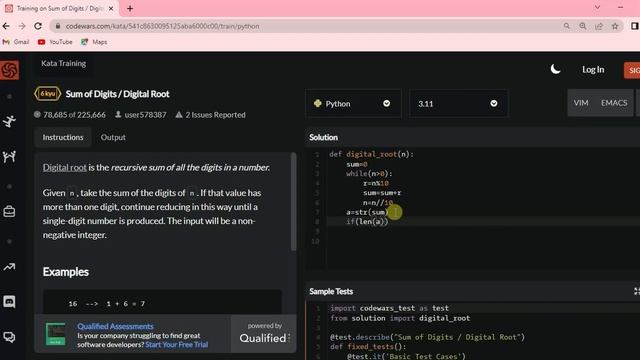Open the Qualified Assessments ad link
This screenshot has height=360, width=640.
[x=115, y=326]
